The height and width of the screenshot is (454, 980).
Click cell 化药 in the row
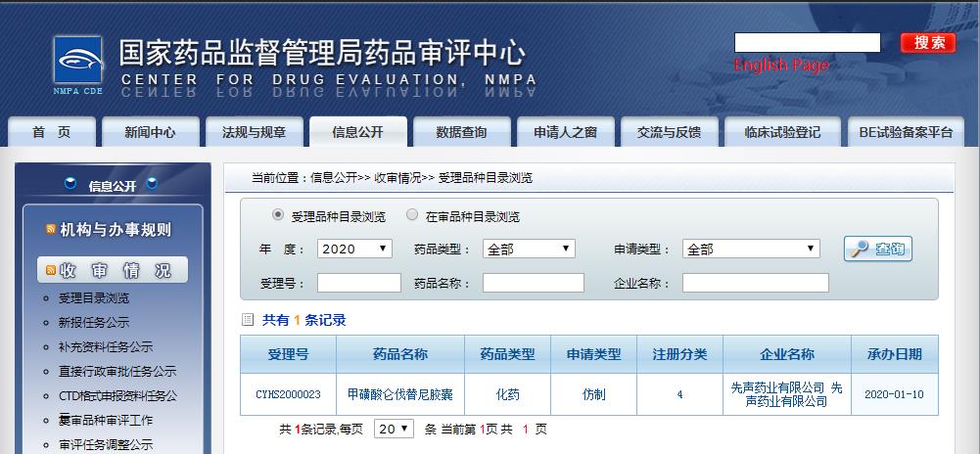(507, 394)
